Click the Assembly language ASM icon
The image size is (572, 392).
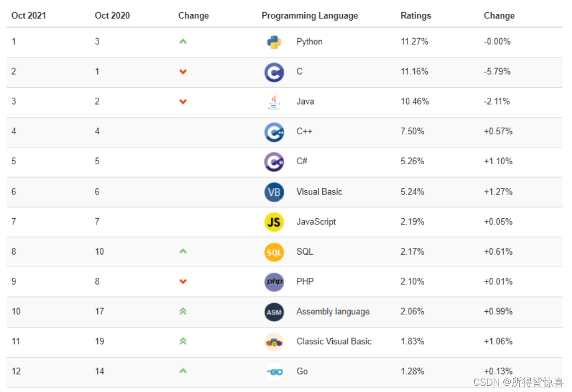pyautogui.click(x=274, y=312)
